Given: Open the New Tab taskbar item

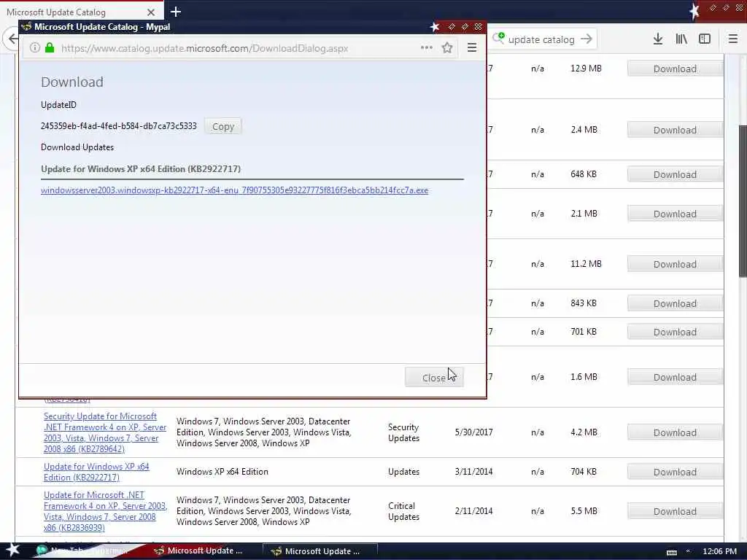Looking at the screenshot, I should [83, 551].
